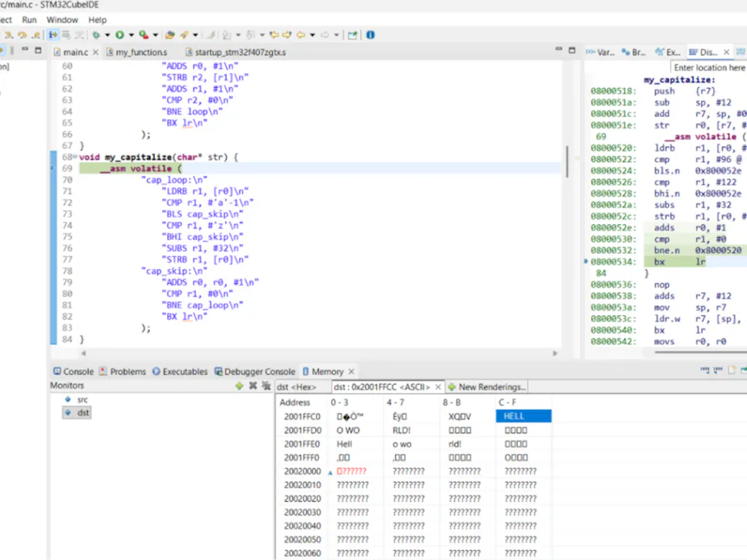
Task: Click the breakpoint marker beside line 69
Action: [53, 168]
